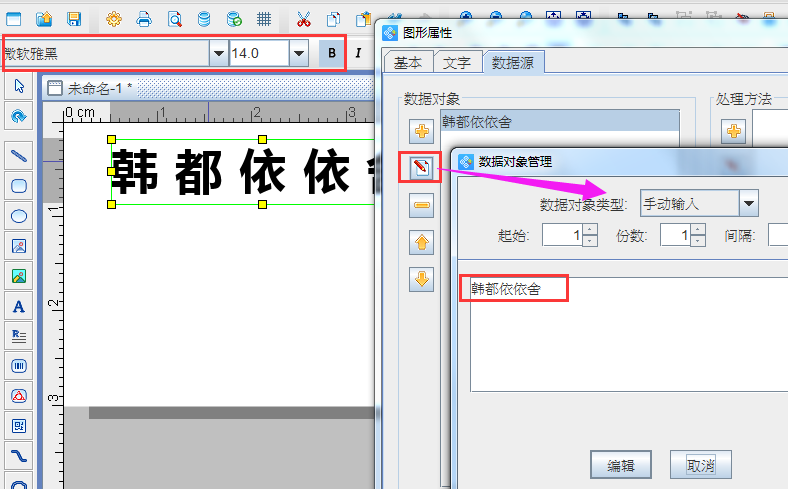Select the straight line drawing tool
Viewport: 788px width, 489px height.
pos(18,155)
